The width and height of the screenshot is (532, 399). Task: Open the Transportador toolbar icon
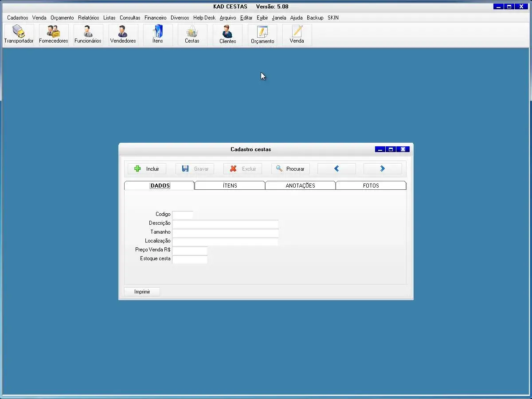[19, 35]
